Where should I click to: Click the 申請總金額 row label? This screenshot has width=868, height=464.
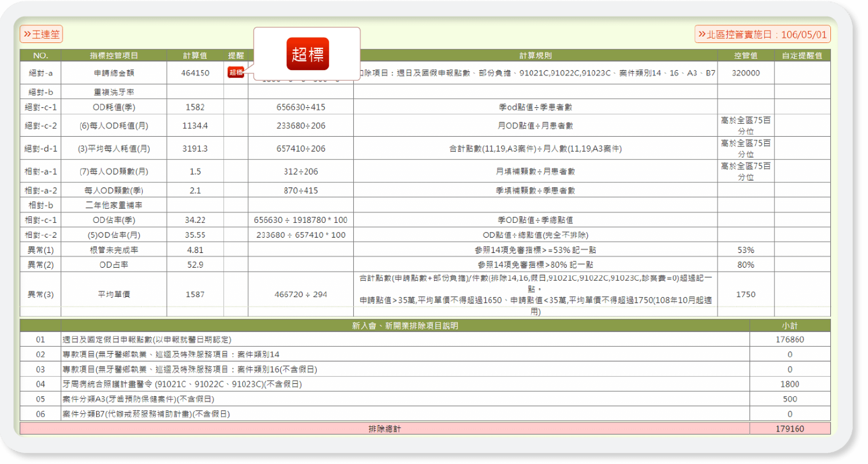coord(114,73)
